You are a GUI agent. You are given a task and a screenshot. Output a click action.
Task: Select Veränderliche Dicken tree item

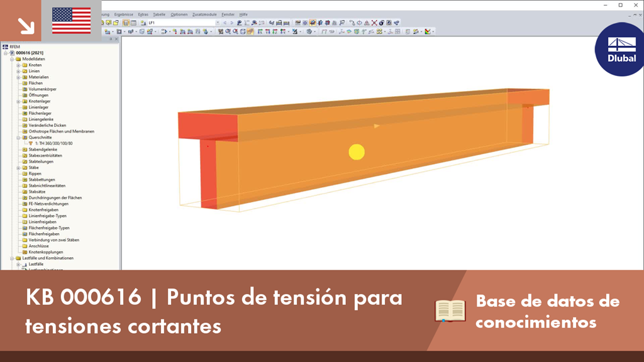click(47, 125)
